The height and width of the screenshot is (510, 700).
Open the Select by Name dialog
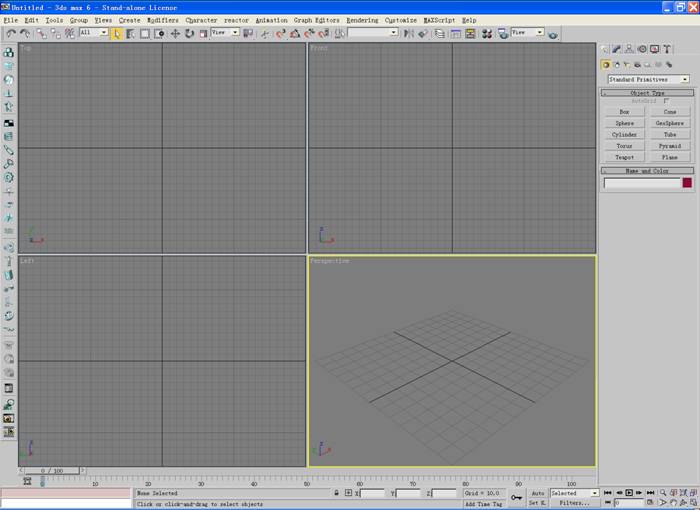(130, 33)
